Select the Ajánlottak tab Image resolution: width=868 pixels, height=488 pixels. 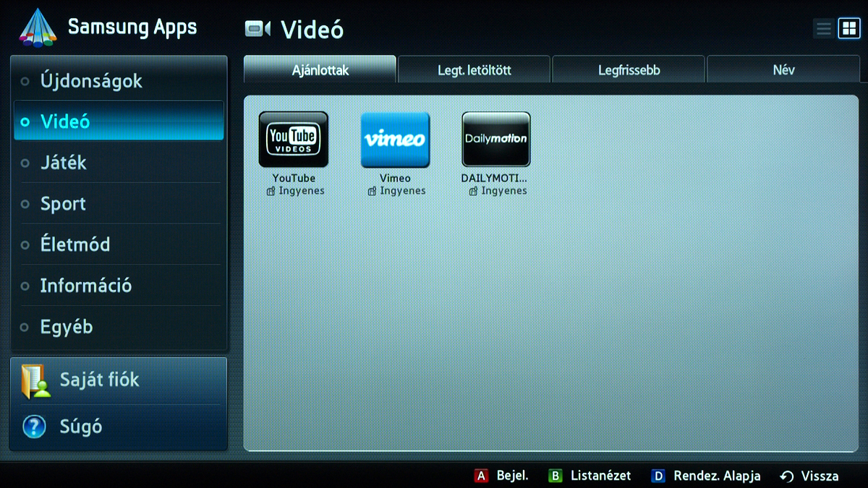(320, 70)
